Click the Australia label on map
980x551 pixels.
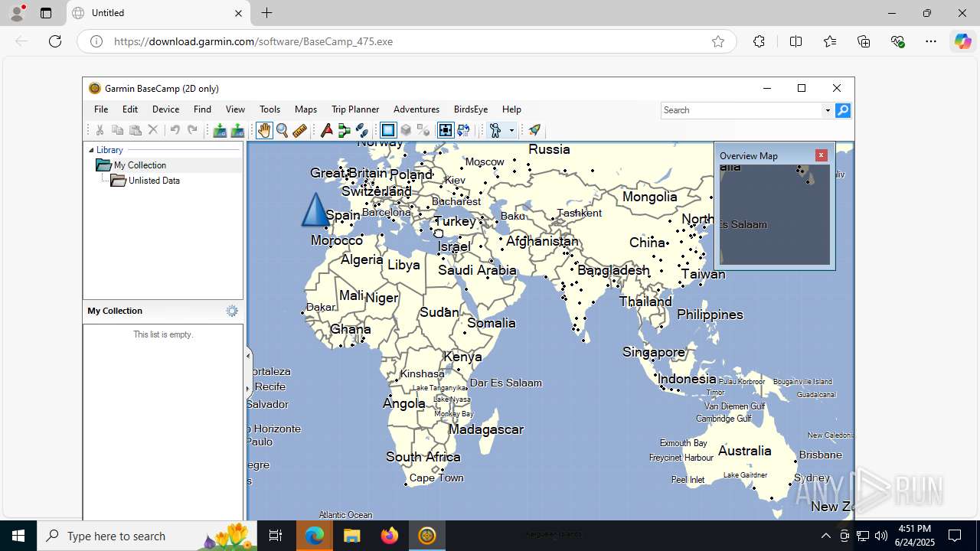point(744,451)
